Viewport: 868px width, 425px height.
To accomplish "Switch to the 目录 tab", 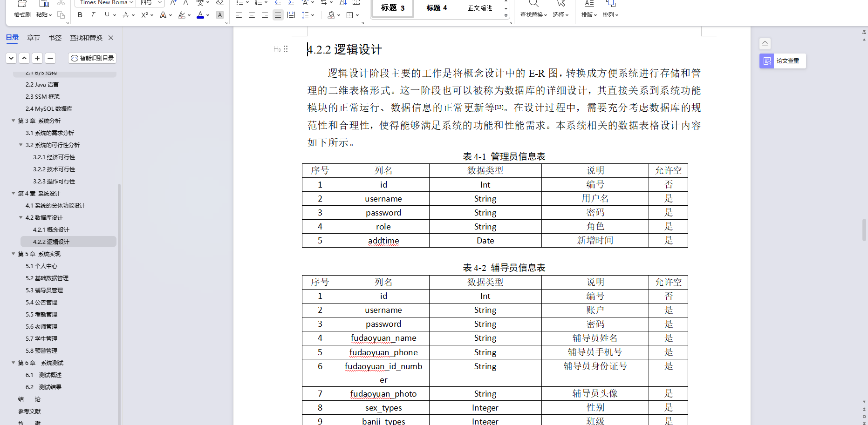I will 12,38.
